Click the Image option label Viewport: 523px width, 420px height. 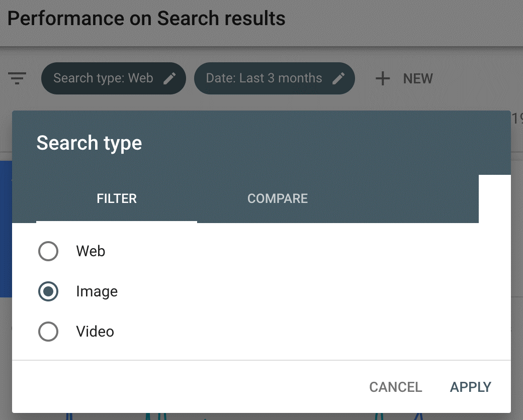coord(97,291)
